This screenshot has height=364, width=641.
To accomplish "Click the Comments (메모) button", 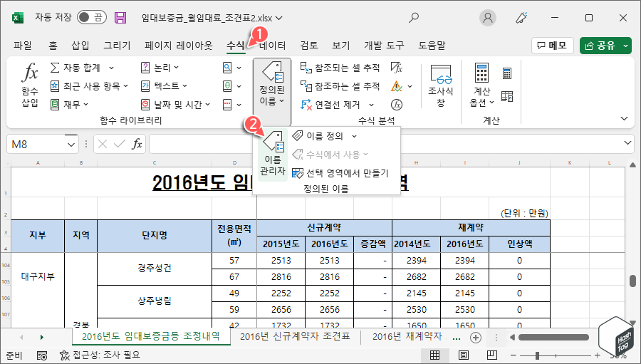I will point(553,46).
